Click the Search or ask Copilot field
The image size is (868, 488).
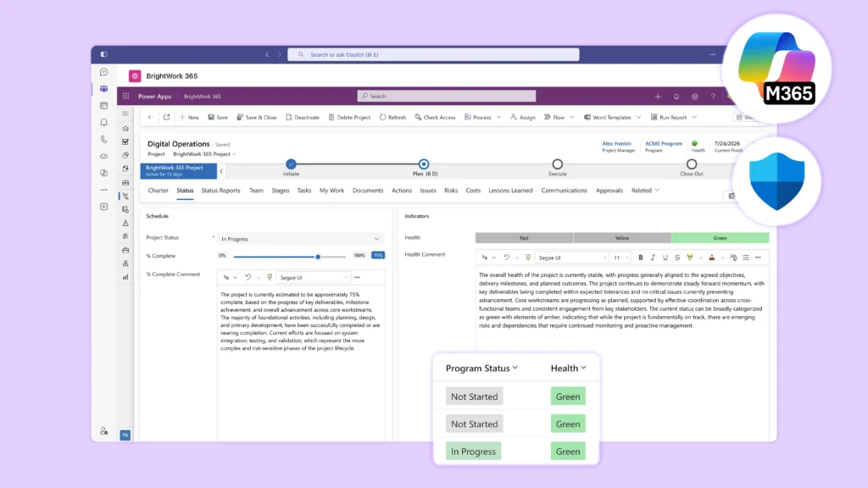coord(433,55)
